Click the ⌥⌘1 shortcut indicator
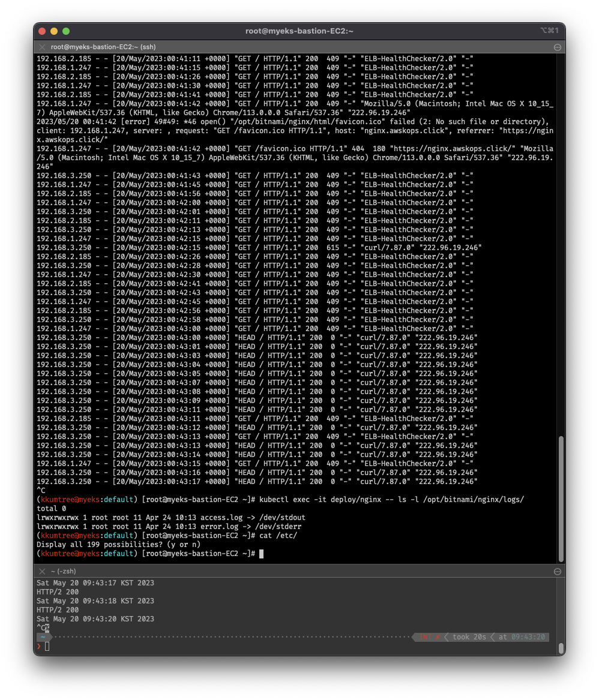599x700 pixels. pos(549,31)
